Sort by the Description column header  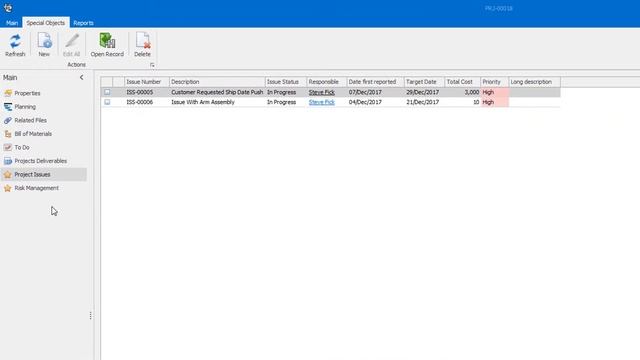tap(217, 82)
